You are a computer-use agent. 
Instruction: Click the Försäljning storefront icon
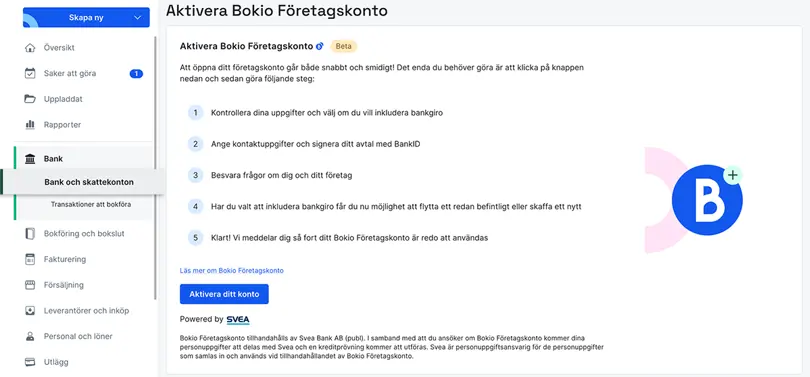30,285
